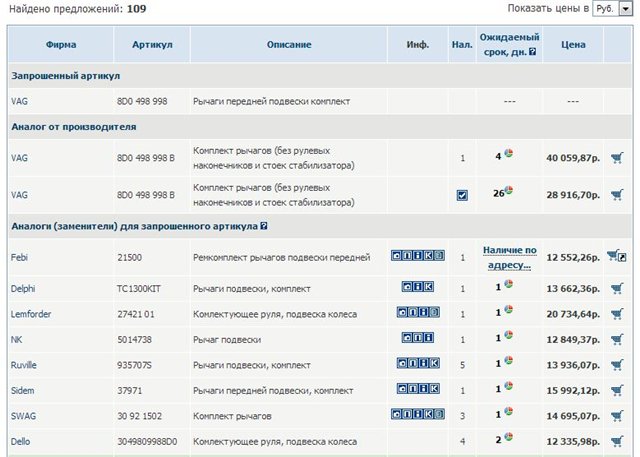Add Delphi TC1300KIT to the cart
Screen dimensions: 640x457
tap(617, 288)
